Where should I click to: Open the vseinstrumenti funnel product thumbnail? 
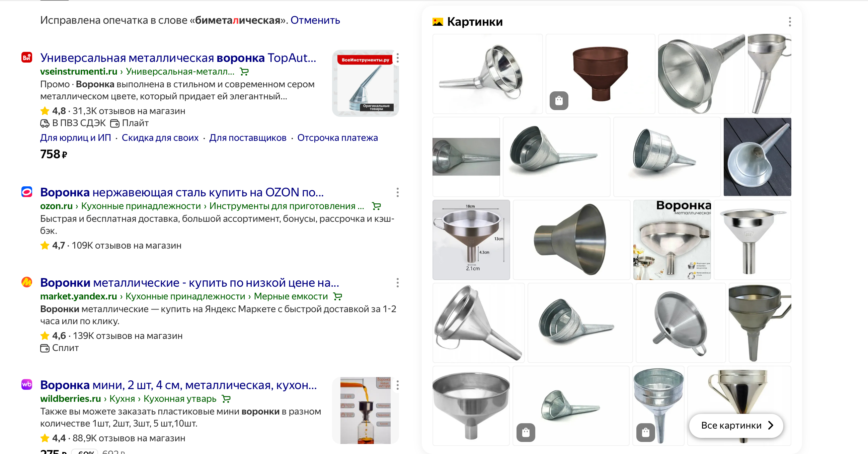pos(365,83)
